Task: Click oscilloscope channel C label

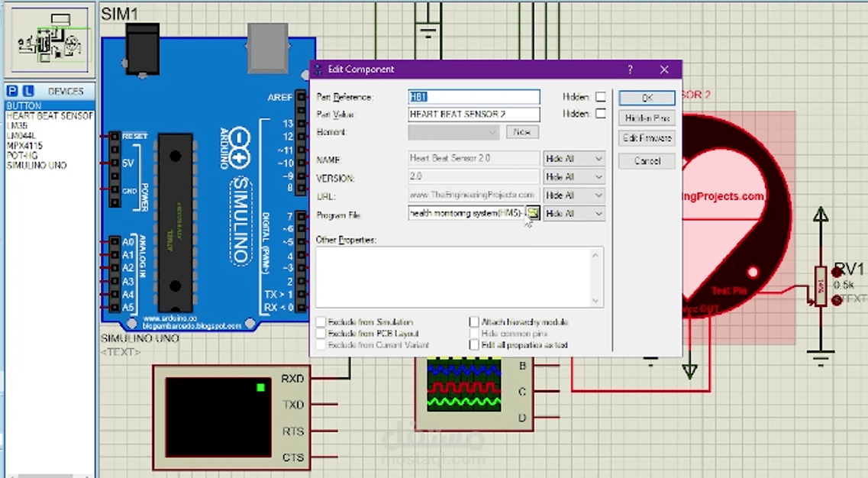Action: [x=522, y=392]
